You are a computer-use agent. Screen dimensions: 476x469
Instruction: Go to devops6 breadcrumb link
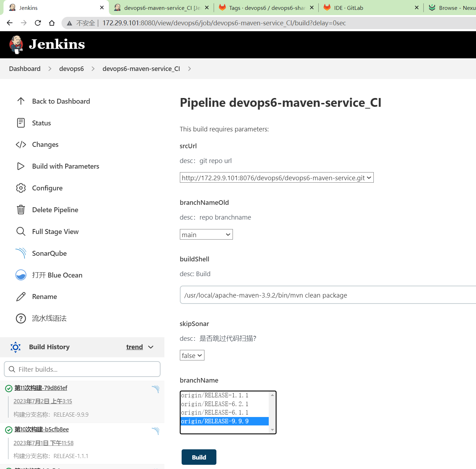click(71, 69)
